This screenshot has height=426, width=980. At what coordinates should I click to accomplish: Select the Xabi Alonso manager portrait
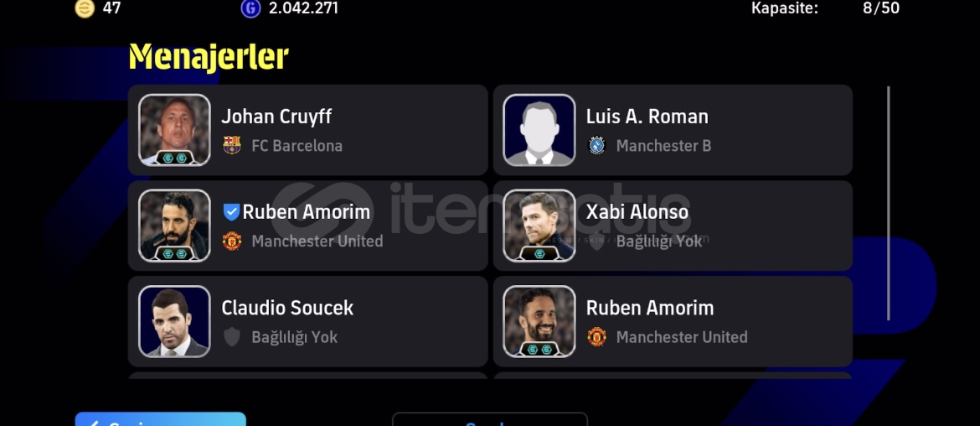539,226
